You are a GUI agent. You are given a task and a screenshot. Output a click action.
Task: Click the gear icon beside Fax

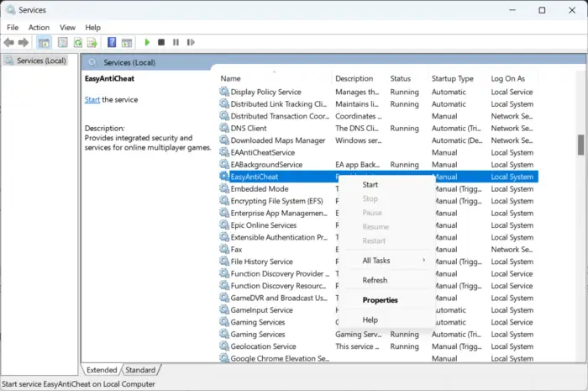click(x=224, y=249)
